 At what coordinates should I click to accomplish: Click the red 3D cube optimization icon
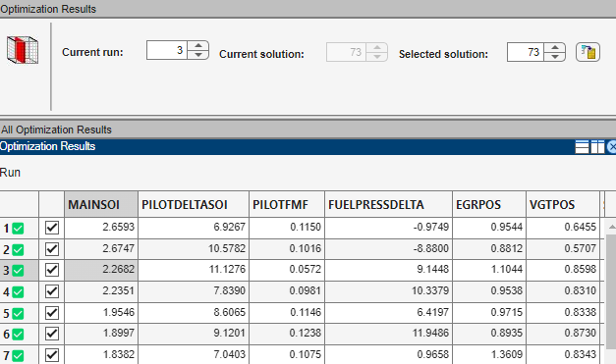coord(23,50)
